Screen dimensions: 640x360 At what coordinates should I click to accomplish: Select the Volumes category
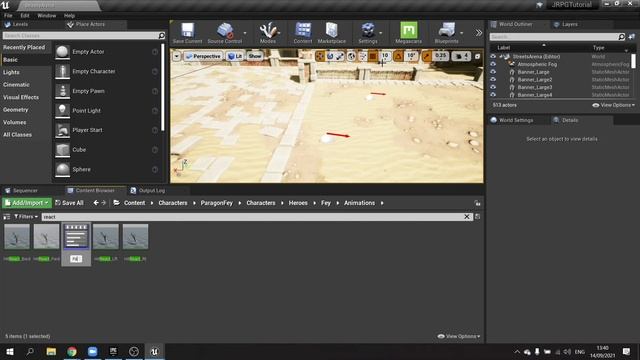click(15, 122)
